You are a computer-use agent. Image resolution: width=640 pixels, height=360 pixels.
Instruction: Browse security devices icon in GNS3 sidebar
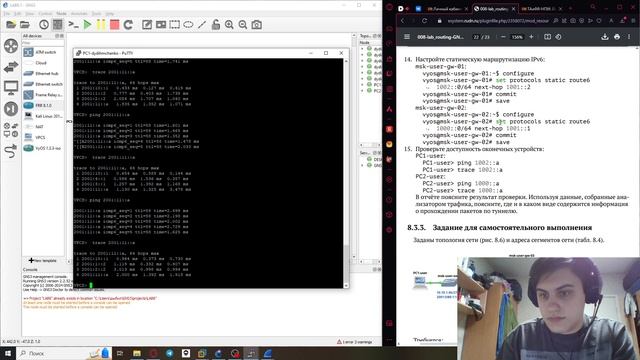click(11, 109)
